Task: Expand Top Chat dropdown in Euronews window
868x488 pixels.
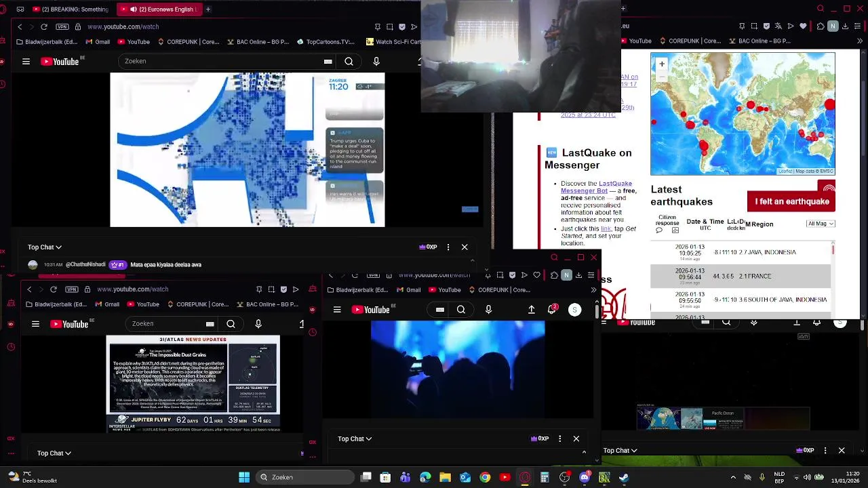Action: pyautogui.click(x=45, y=247)
